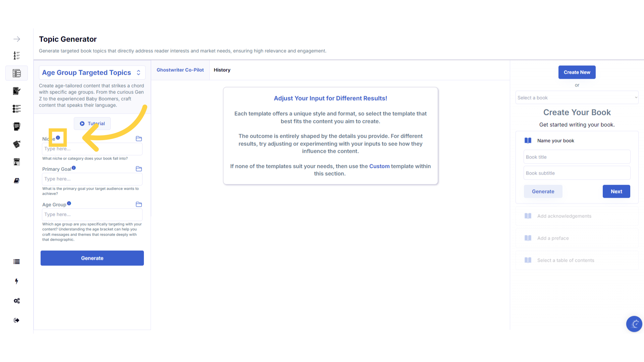This screenshot has width=644, height=362.
Task: Select the Ghostwriter Co-Pilot tab
Action: [180, 70]
